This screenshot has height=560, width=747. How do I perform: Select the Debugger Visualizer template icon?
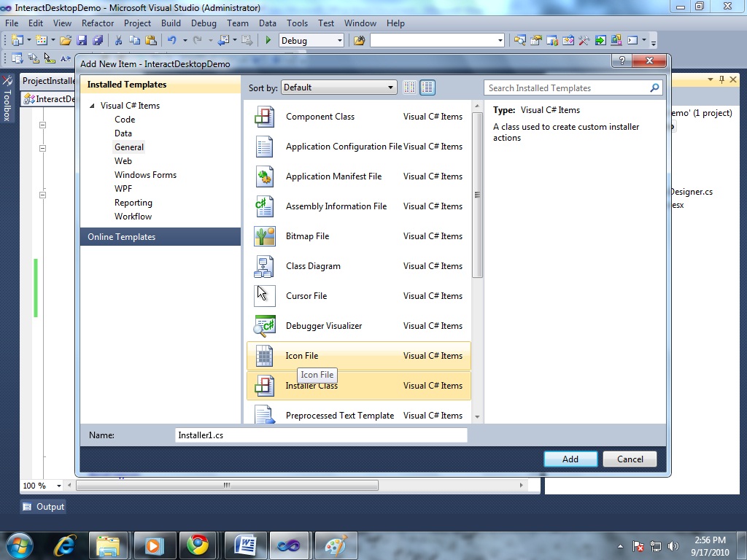click(x=264, y=326)
